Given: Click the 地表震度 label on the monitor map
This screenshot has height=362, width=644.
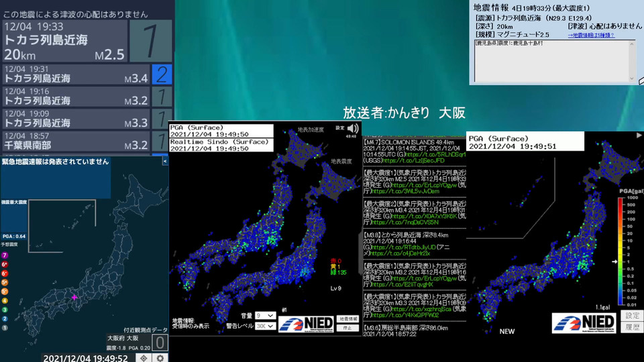Looking at the screenshot, I should point(341,162).
